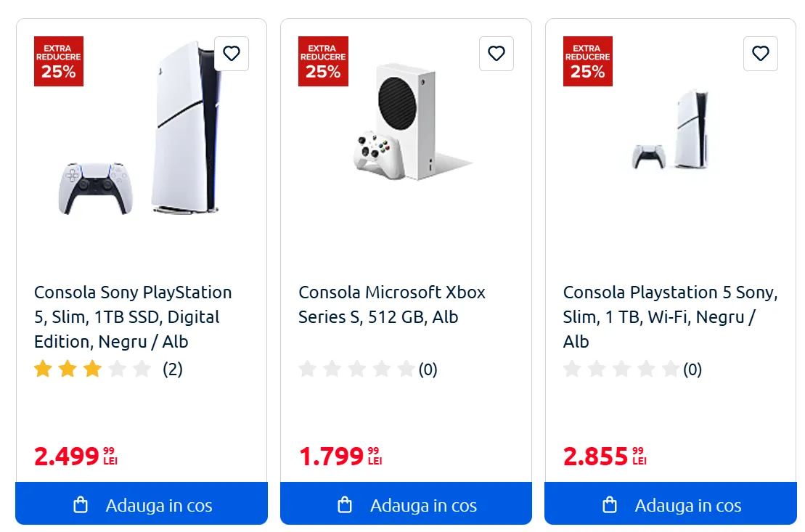
Task: Click 25% extra reducere badge on first product
Action: coord(59,62)
